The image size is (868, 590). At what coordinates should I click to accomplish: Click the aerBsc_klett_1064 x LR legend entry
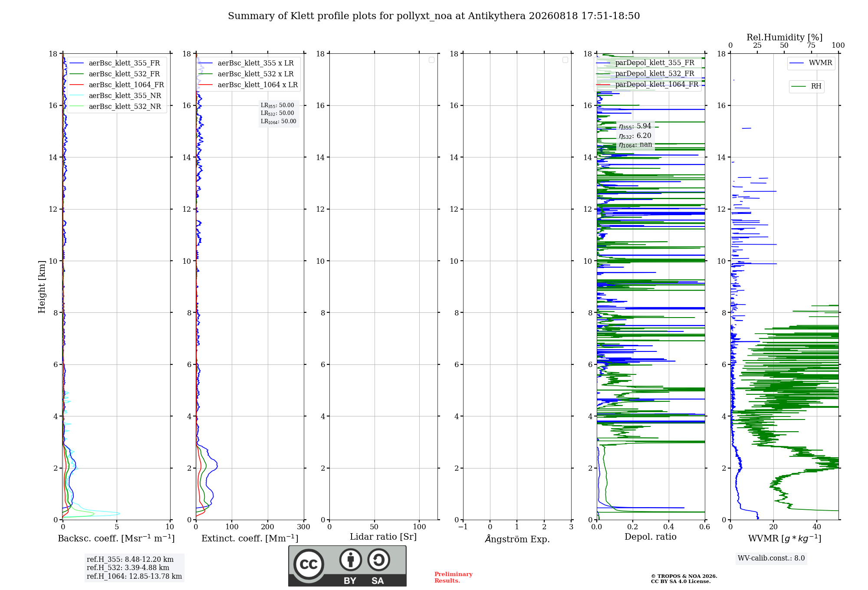point(249,85)
